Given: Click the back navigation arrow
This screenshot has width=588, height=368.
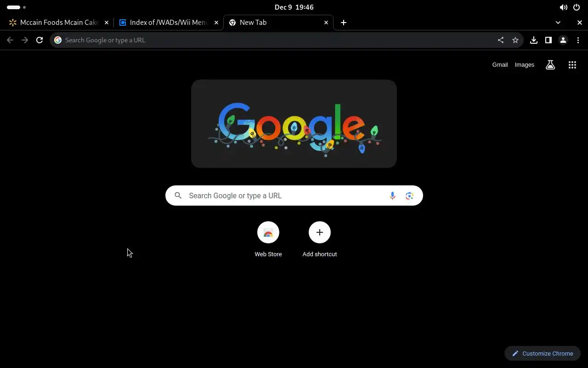Looking at the screenshot, I should (x=10, y=40).
